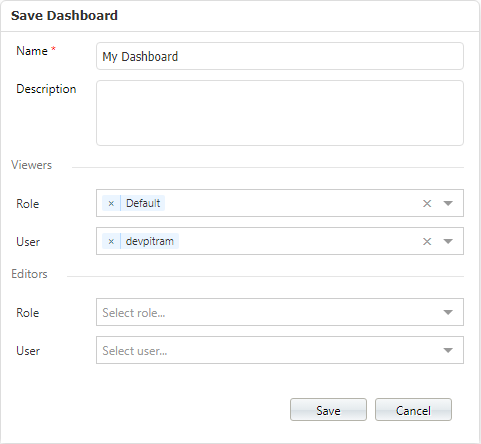Screen dimensions: 481x444
Task: Select the devpitram tag in Viewers User
Action: 150,241
